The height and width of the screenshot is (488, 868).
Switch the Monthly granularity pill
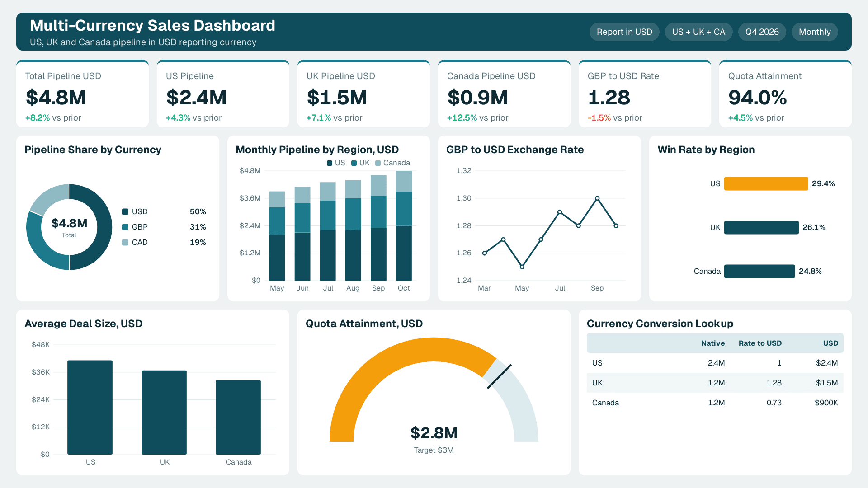815,32
